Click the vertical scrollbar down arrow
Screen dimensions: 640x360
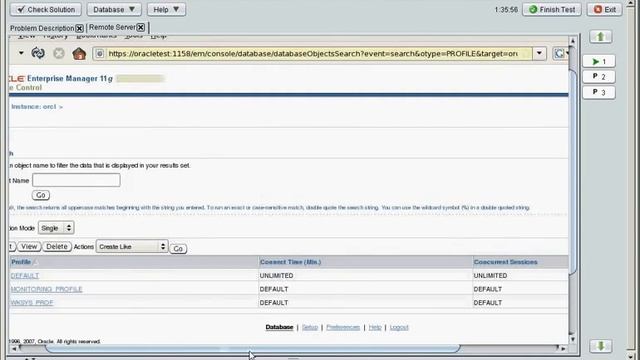[573, 339]
